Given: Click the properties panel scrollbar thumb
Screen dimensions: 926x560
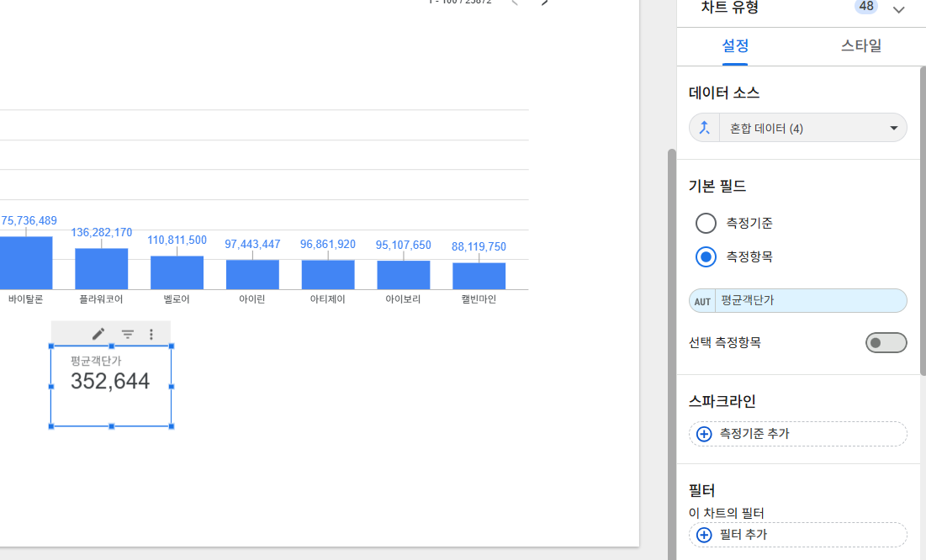Looking at the screenshot, I should (923, 221).
